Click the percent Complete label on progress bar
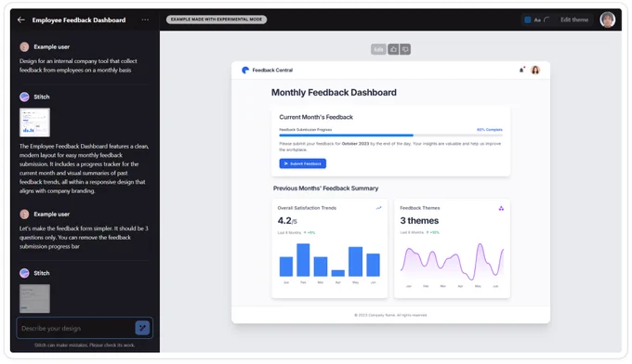Screen dimensions: 632x364 coord(489,130)
